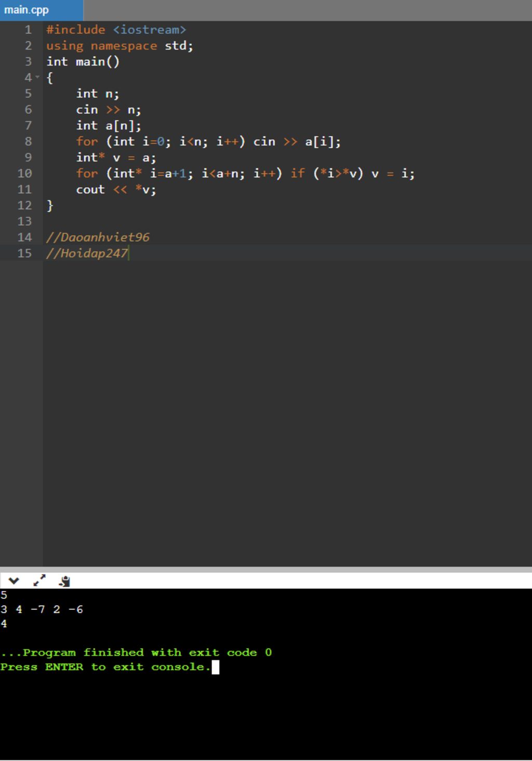Image resolution: width=532 pixels, height=761 pixels.
Task: Click the closing brace on line 12
Action: [50, 205]
